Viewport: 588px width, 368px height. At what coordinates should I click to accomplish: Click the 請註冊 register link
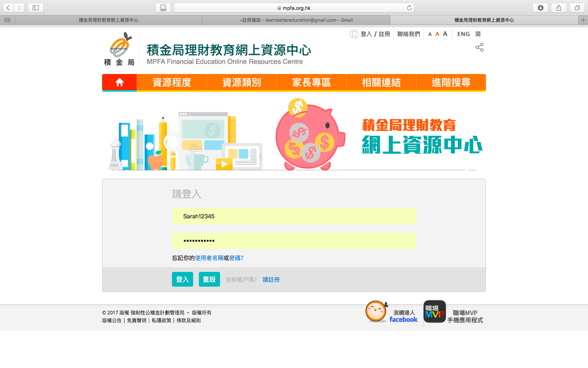[x=271, y=280]
